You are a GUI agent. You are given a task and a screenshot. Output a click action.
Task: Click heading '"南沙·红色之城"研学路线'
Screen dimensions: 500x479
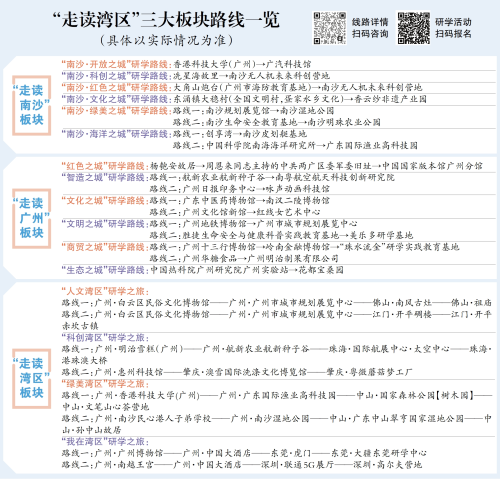[115, 87]
